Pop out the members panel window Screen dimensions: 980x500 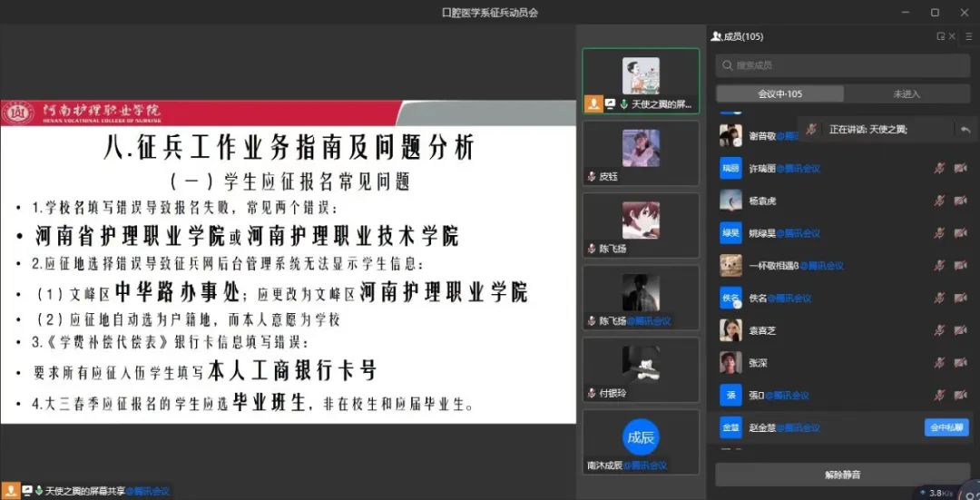tap(941, 36)
